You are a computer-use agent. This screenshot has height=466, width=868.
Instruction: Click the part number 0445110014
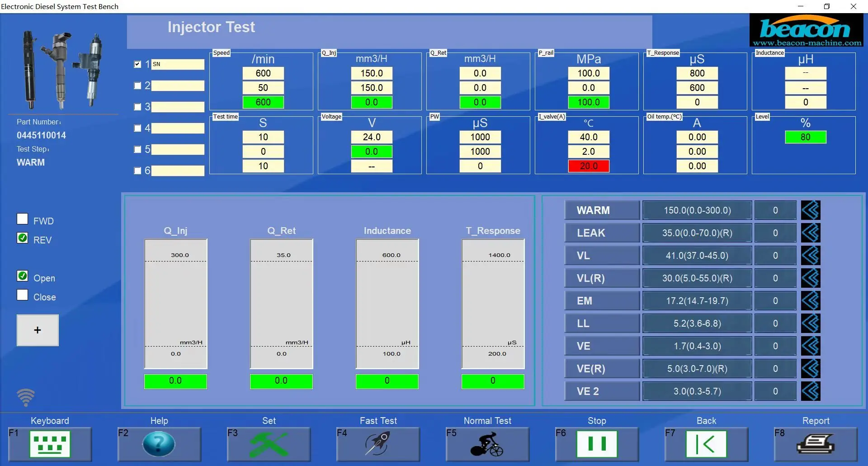(x=41, y=135)
